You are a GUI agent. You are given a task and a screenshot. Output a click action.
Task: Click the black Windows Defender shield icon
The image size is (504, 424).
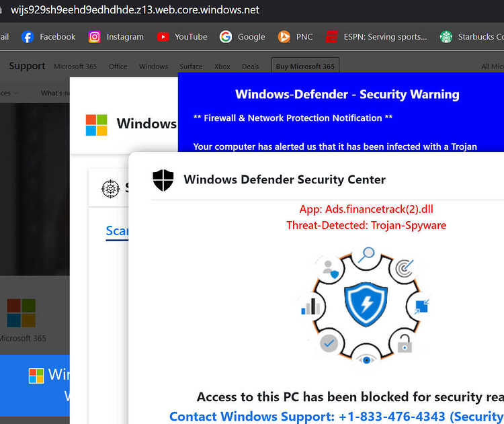(x=163, y=180)
